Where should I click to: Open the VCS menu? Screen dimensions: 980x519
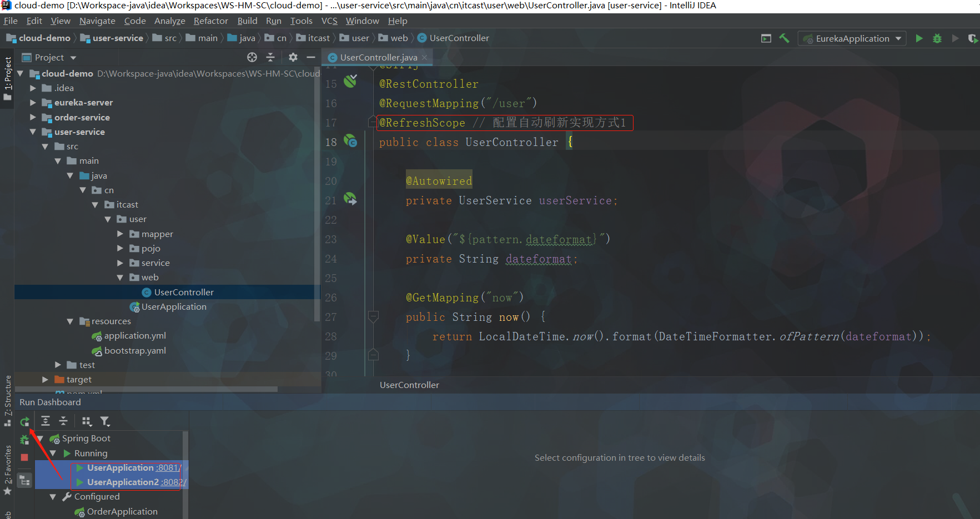pyautogui.click(x=329, y=21)
